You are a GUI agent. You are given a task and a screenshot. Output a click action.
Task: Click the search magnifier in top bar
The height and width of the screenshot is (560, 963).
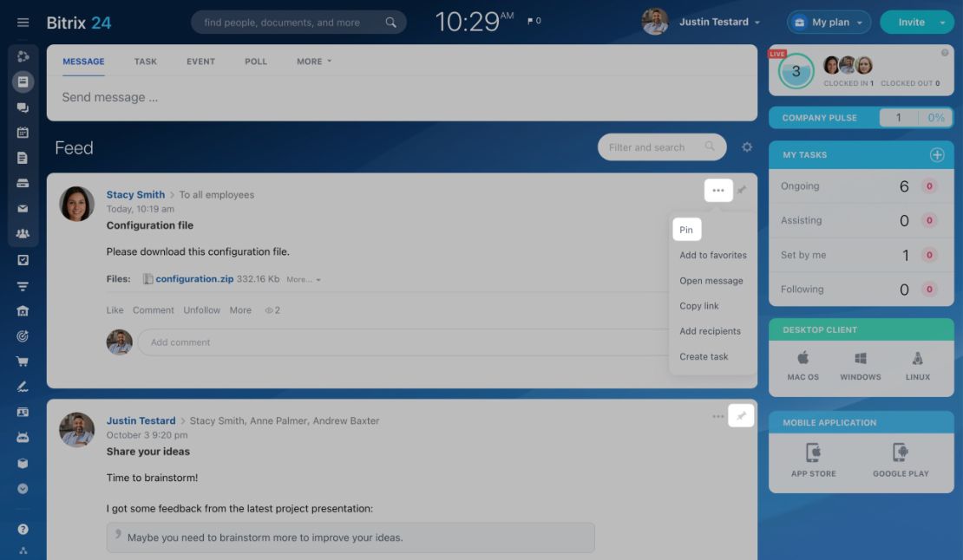pos(390,23)
